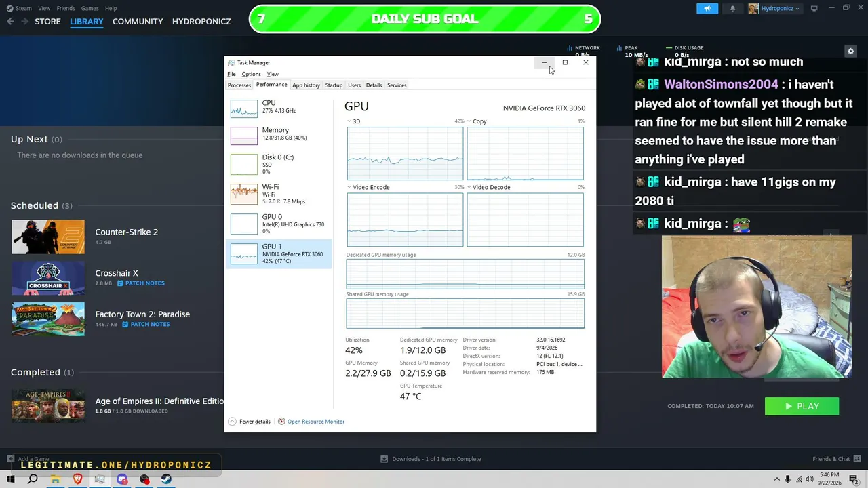Open Resource Monitor link
The image size is (868, 488).
311,422
